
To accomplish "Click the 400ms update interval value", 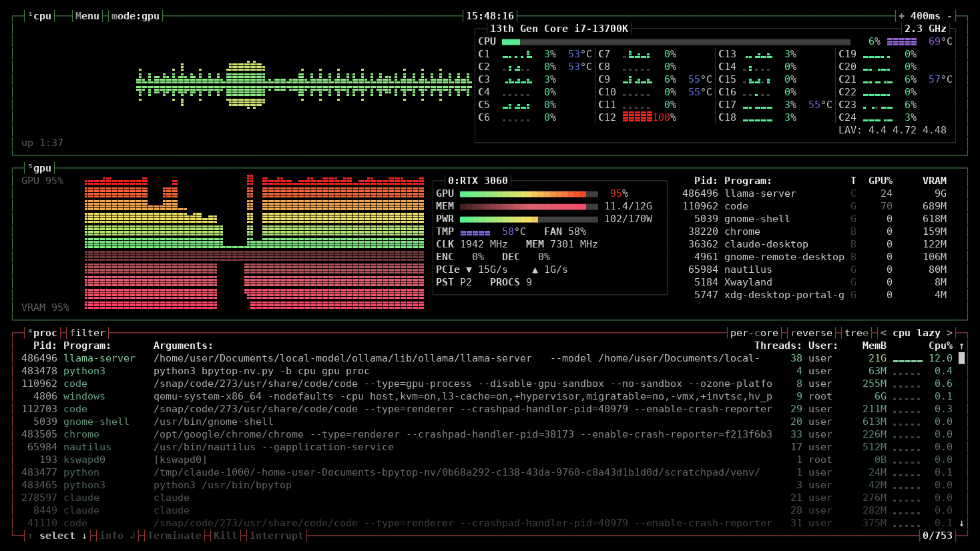I will click(x=925, y=16).
